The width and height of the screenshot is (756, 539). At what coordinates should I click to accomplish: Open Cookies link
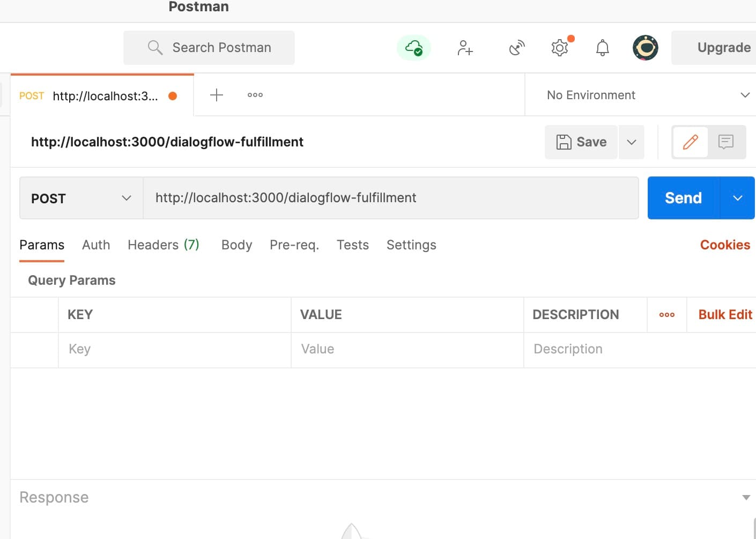(x=725, y=245)
